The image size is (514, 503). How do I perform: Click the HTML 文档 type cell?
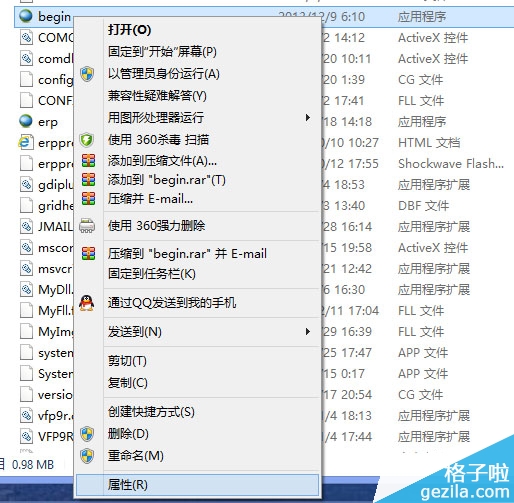[429, 142]
